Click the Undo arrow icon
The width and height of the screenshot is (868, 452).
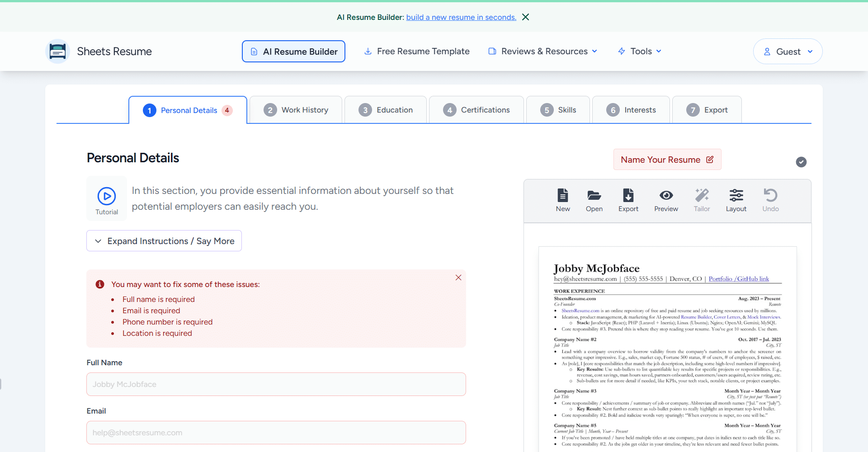tap(770, 196)
